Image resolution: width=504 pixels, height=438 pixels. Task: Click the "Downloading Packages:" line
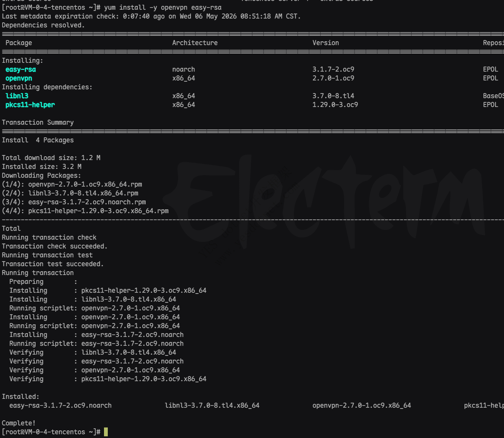point(41,176)
